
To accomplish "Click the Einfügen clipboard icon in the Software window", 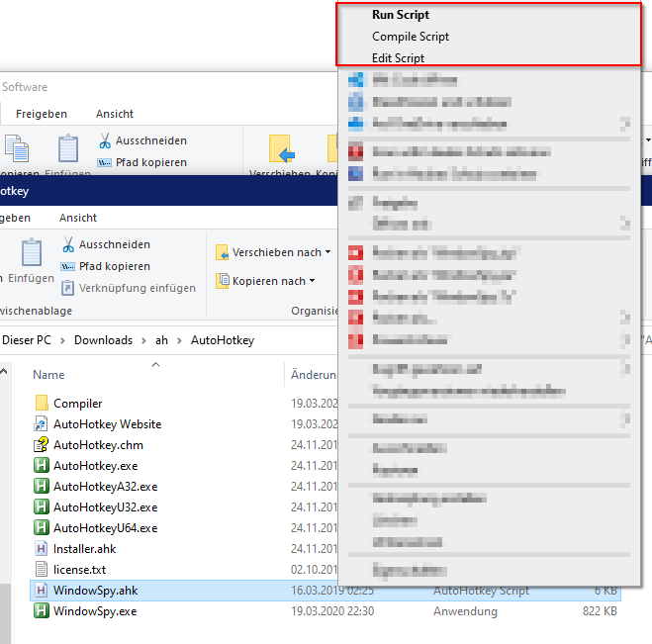I will pyautogui.click(x=68, y=148).
